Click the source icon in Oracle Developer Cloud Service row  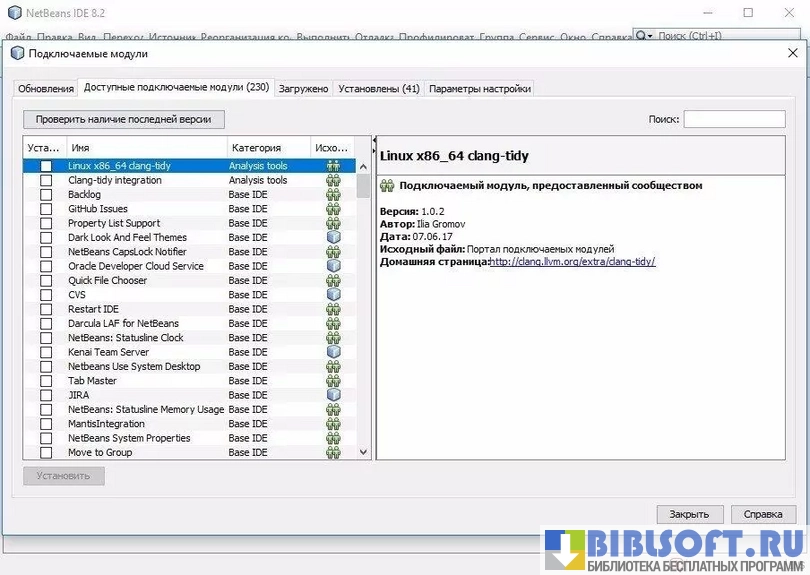click(333, 267)
